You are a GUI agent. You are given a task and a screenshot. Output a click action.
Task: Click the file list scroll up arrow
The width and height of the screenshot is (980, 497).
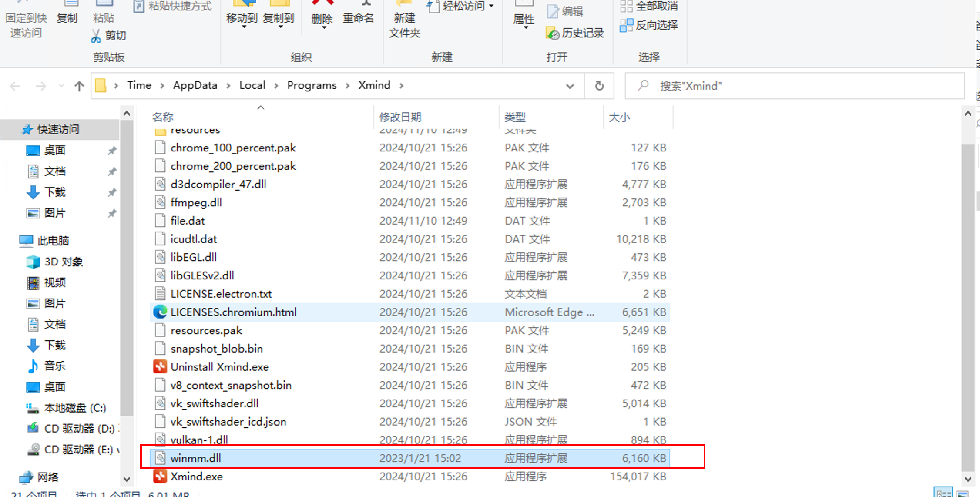pyautogui.click(x=968, y=114)
